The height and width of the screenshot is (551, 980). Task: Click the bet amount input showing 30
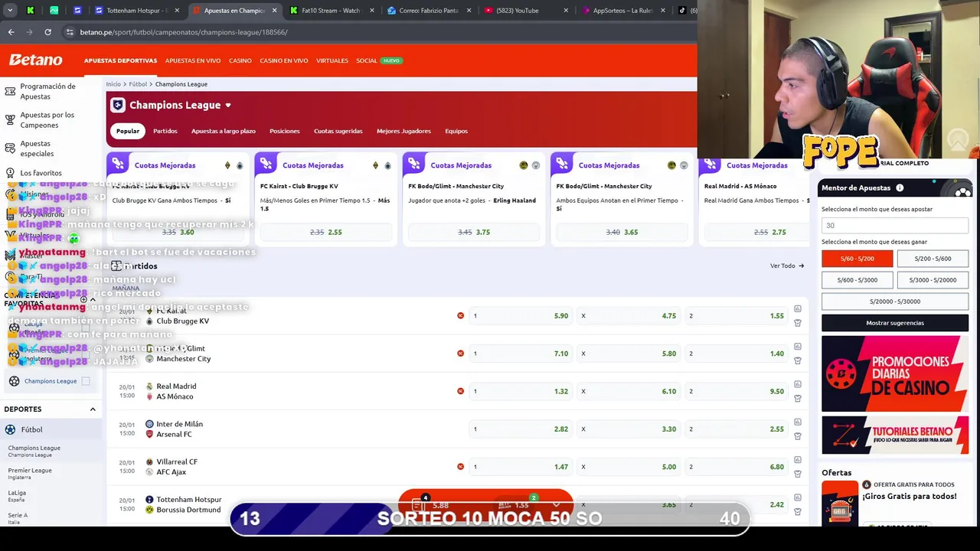895,226
